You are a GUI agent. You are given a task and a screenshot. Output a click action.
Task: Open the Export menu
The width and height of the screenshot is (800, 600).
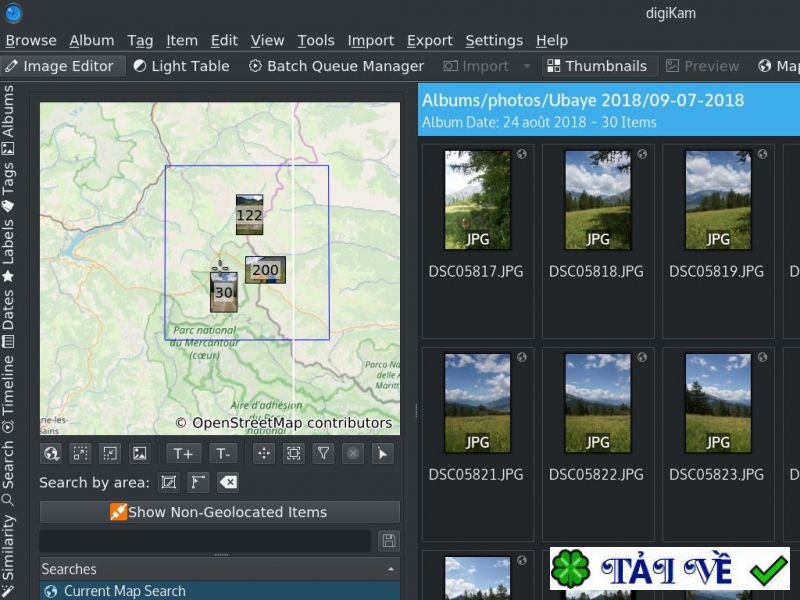coord(430,40)
